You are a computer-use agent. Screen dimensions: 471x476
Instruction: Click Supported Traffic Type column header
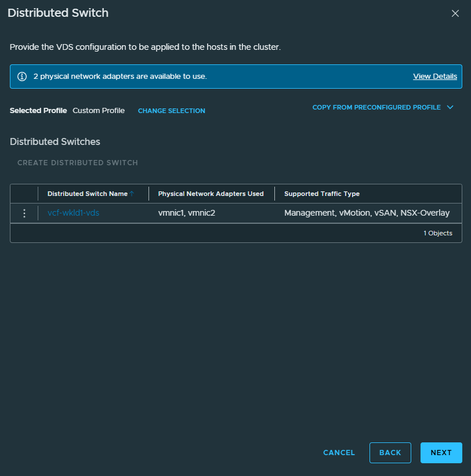[x=322, y=194]
